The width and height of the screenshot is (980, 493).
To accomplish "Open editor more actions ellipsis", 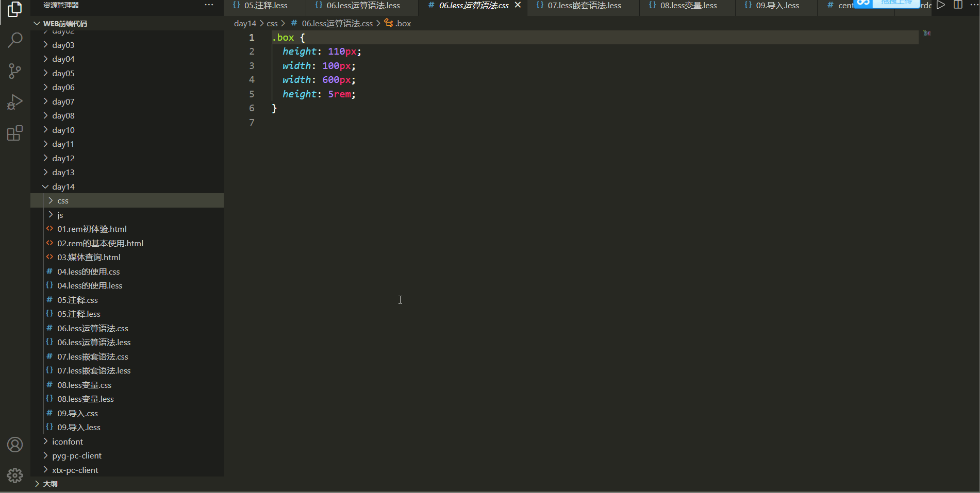I will click(974, 5).
